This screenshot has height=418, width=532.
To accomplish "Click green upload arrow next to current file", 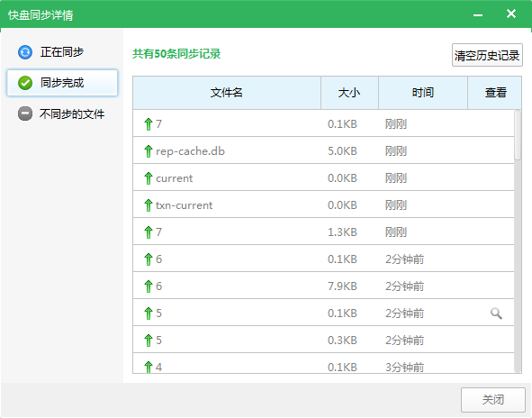I will pyautogui.click(x=148, y=178).
